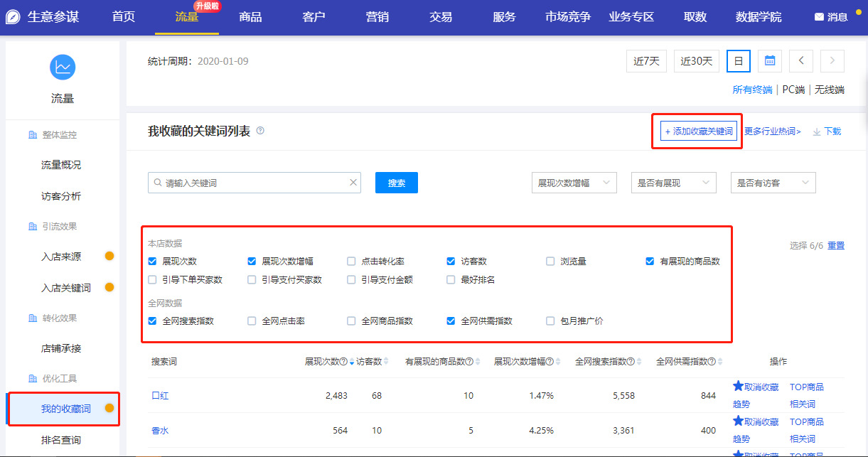Select the 日 period button
The height and width of the screenshot is (457, 868).
click(739, 61)
